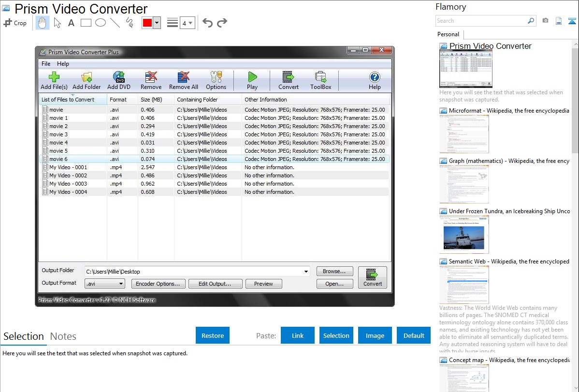Open the ToolBox from the toolbar
Screen dimensions: 579x392
pyautogui.click(x=320, y=81)
